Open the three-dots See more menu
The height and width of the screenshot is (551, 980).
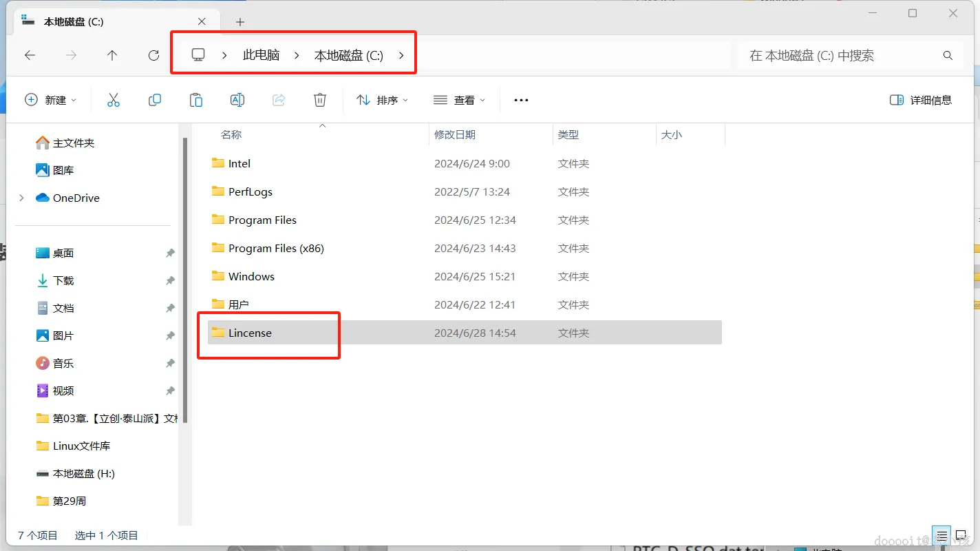tap(521, 100)
